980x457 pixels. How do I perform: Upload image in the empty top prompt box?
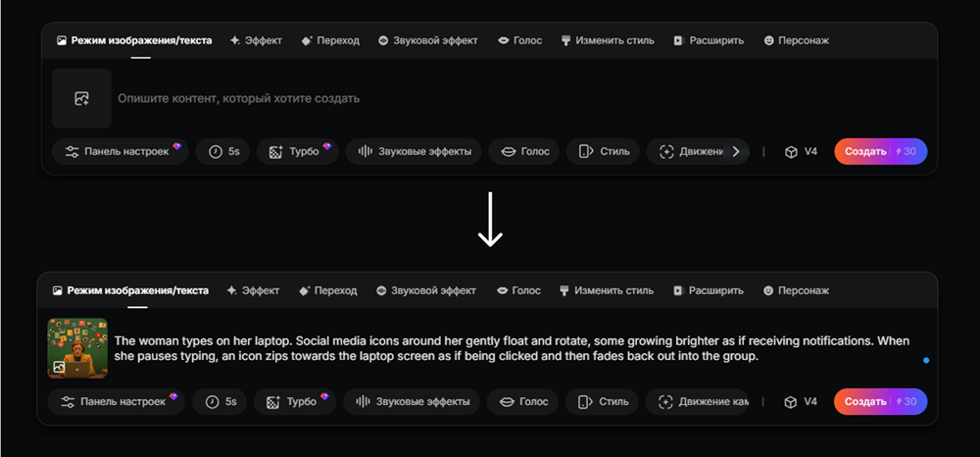tap(82, 98)
